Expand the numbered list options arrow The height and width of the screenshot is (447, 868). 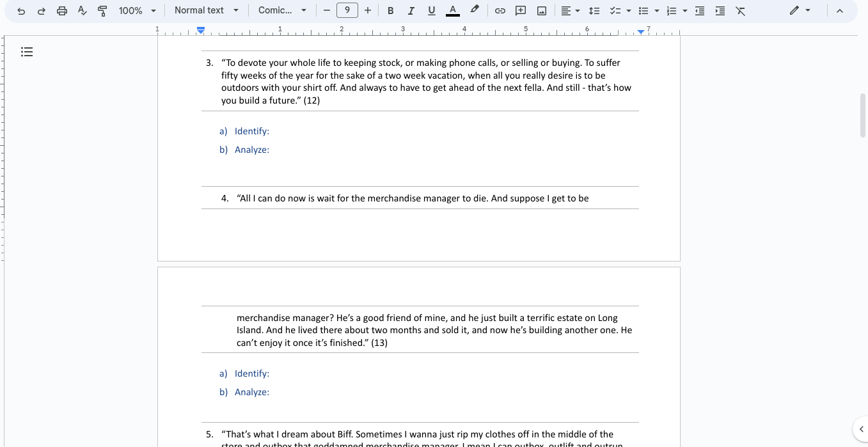(684, 10)
